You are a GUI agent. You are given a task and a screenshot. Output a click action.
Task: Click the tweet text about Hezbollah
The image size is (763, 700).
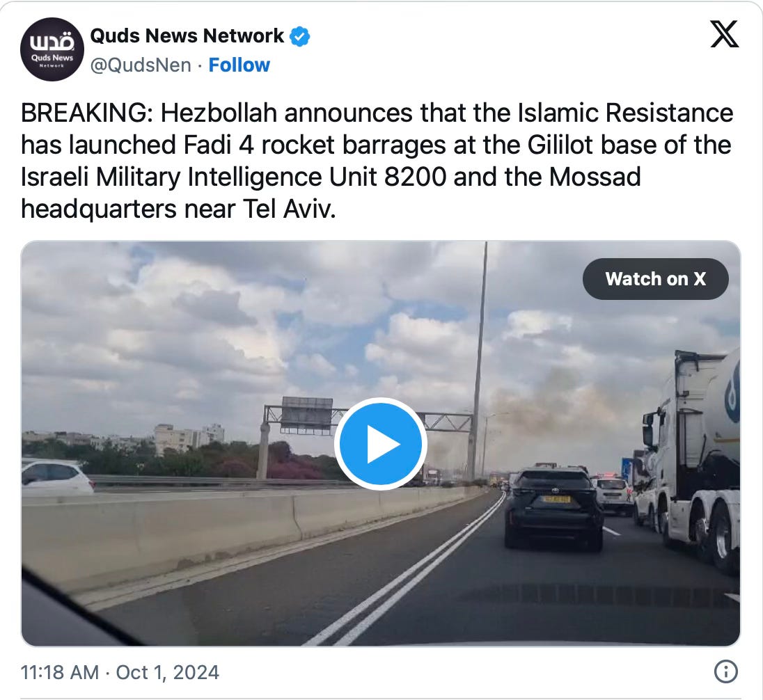click(377, 161)
